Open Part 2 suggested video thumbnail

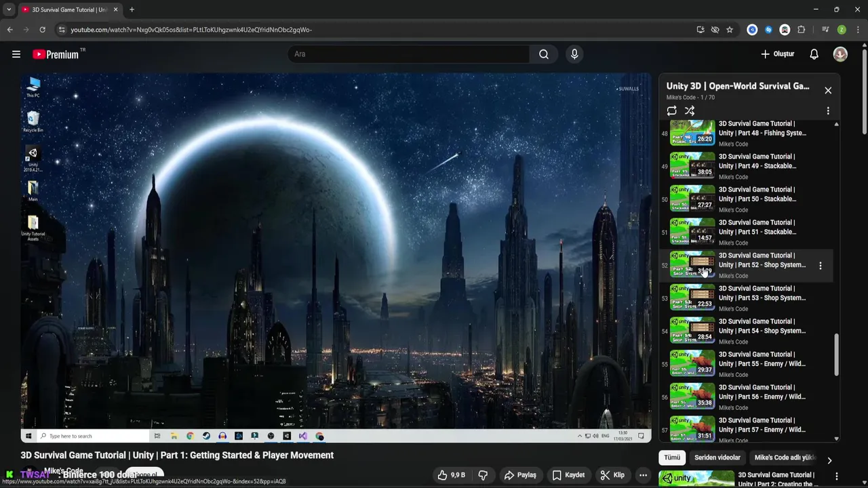click(696, 479)
